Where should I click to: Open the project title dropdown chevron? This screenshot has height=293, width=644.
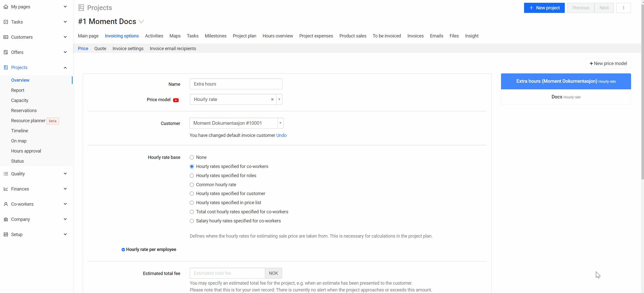(141, 22)
